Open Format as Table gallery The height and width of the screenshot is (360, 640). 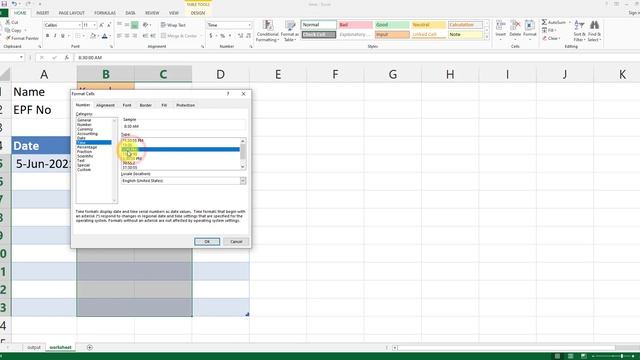[290, 31]
